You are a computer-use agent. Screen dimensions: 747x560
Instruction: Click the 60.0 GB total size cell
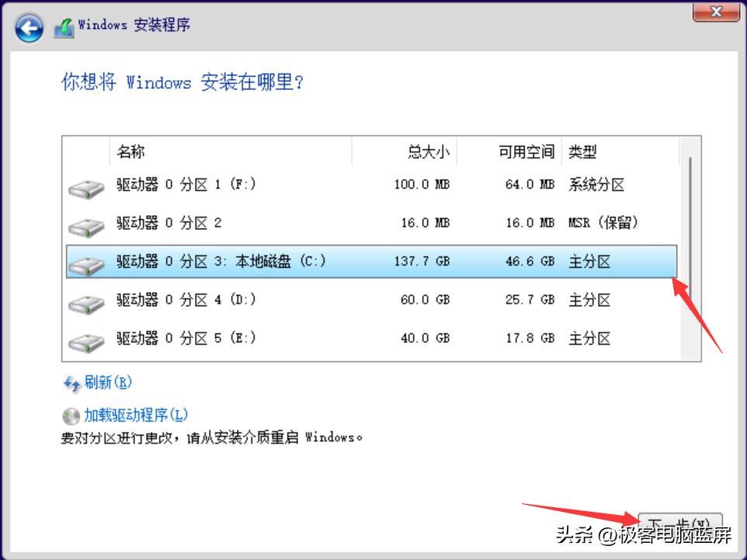(425, 300)
